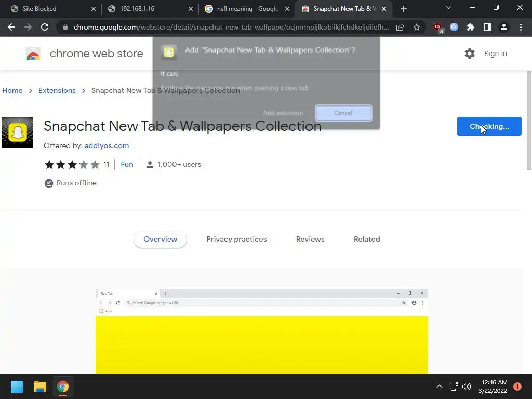The height and width of the screenshot is (399, 532).
Task: Open the Extensions puzzle piece menu
Action: click(471, 27)
